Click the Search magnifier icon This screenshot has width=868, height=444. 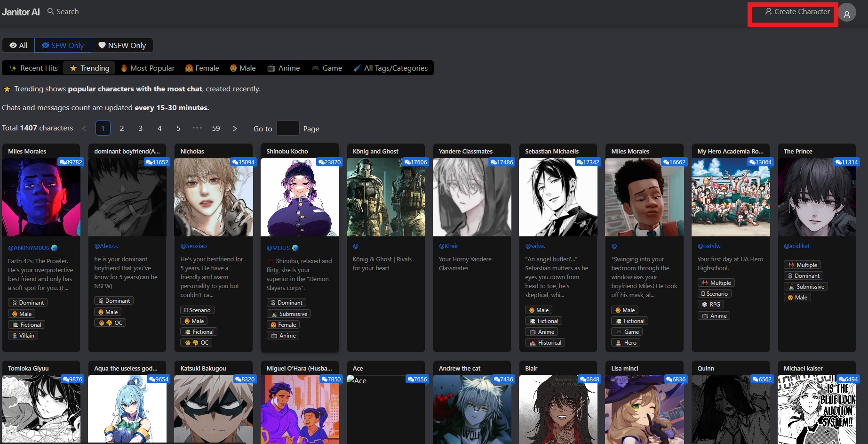tap(51, 11)
